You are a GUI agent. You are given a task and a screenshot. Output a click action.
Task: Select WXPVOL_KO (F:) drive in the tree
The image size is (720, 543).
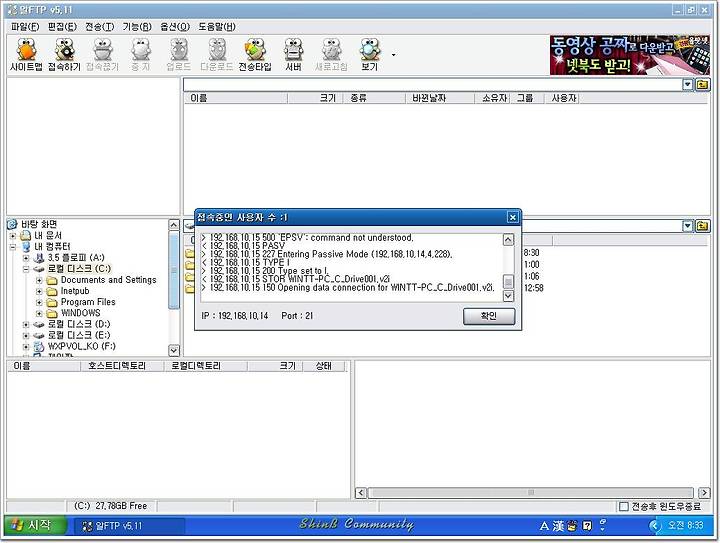click(82, 346)
